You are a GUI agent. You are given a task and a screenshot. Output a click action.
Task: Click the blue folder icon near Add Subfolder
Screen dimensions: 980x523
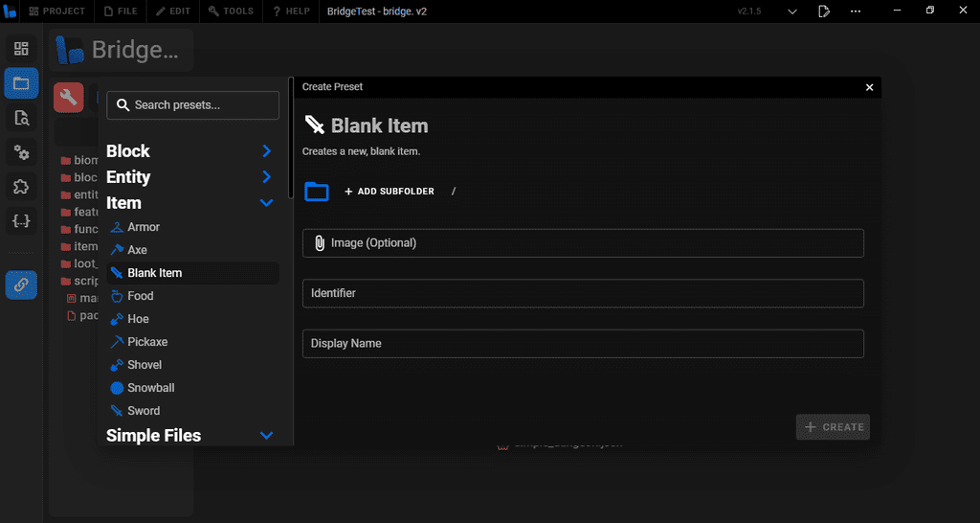[317, 192]
